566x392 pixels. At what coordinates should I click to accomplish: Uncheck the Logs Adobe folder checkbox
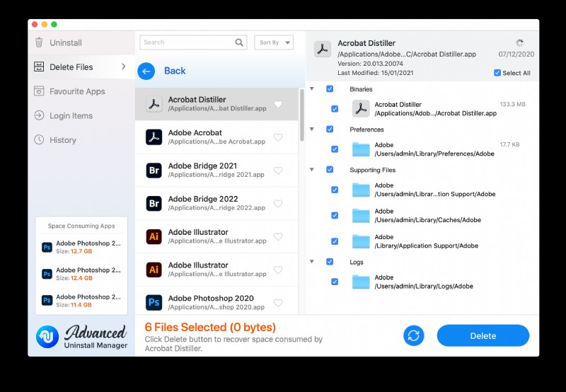335,282
